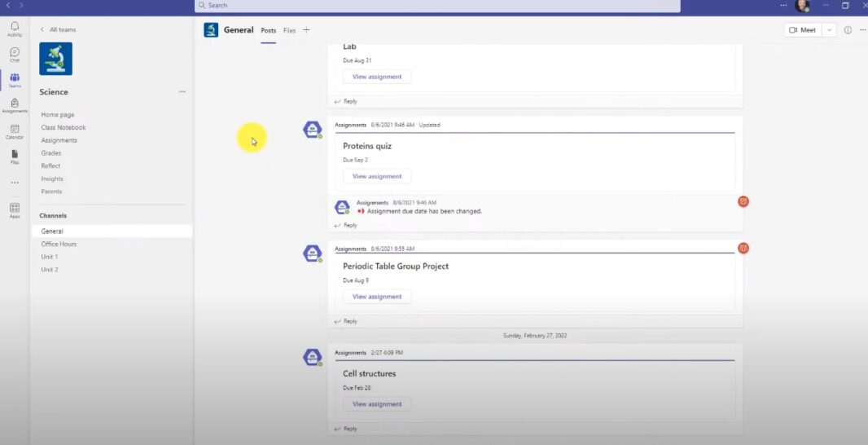The image size is (868, 445).
Task: Expand more apps ellipsis in left rail
Action: pyautogui.click(x=15, y=182)
